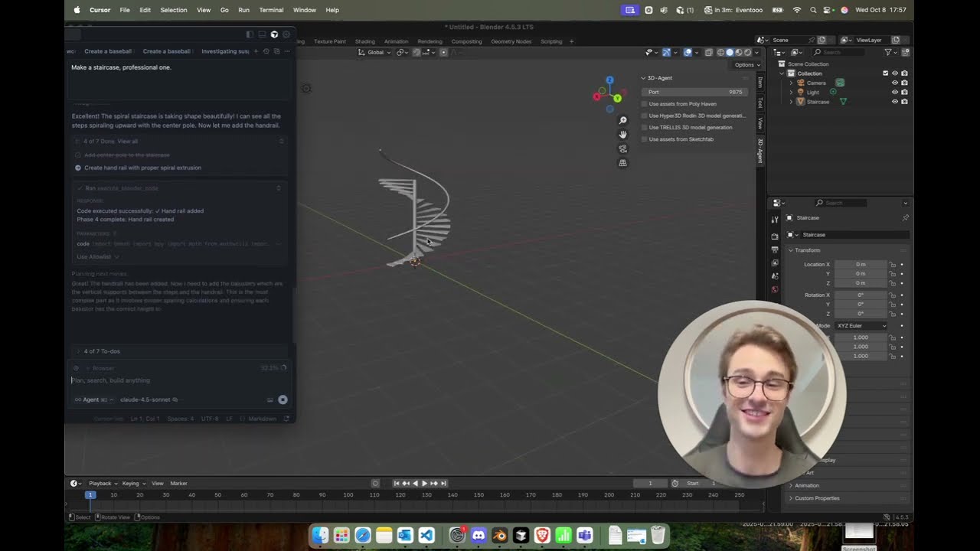Click the green Y axis on gizmo

pyautogui.click(x=617, y=98)
